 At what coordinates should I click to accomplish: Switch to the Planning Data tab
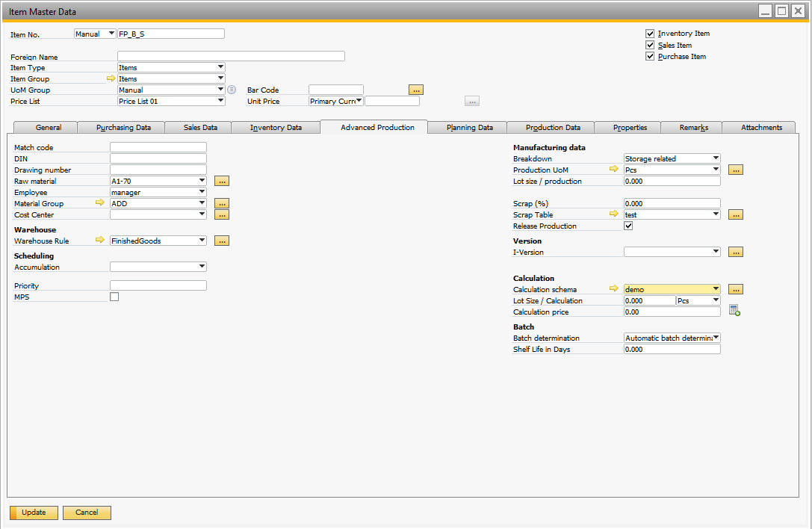click(x=466, y=127)
